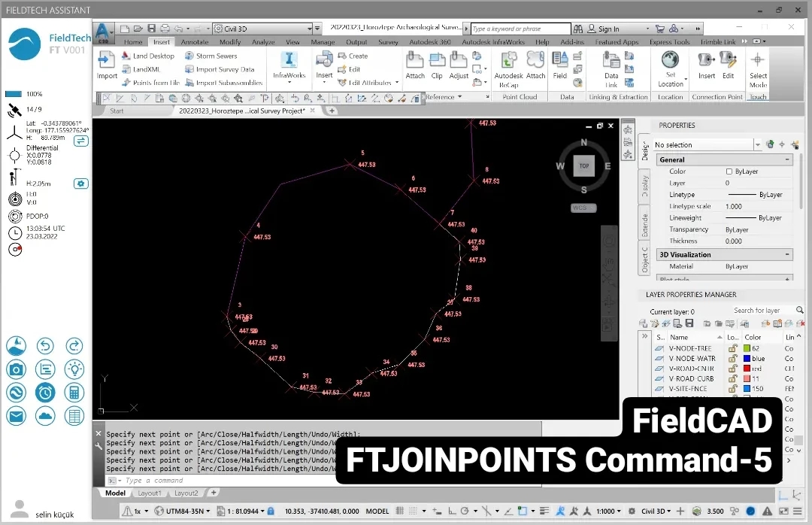Click the red color swatch of V-ROAD-CNTR
This screenshot has width=812, height=525.
pos(747,369)
